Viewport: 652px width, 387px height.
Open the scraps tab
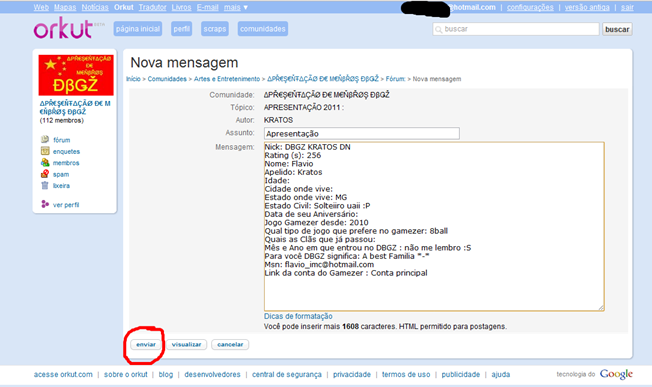tap(215, 29)
